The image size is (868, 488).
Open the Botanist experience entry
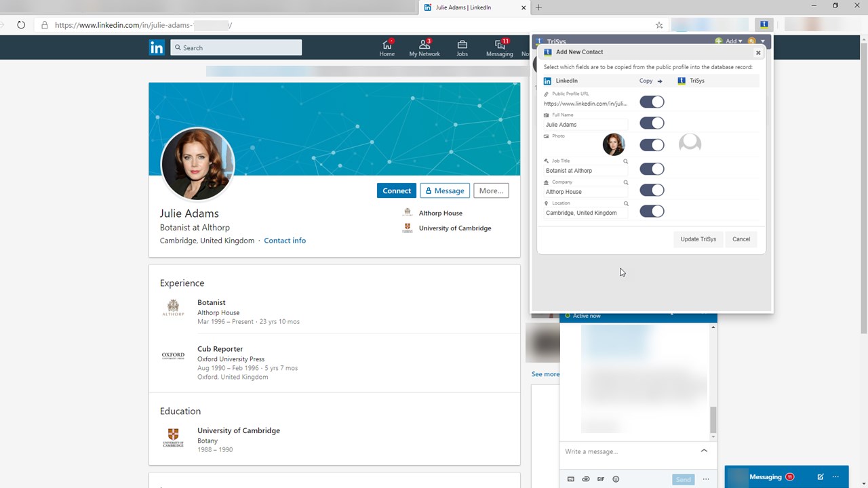coord(211,302)
